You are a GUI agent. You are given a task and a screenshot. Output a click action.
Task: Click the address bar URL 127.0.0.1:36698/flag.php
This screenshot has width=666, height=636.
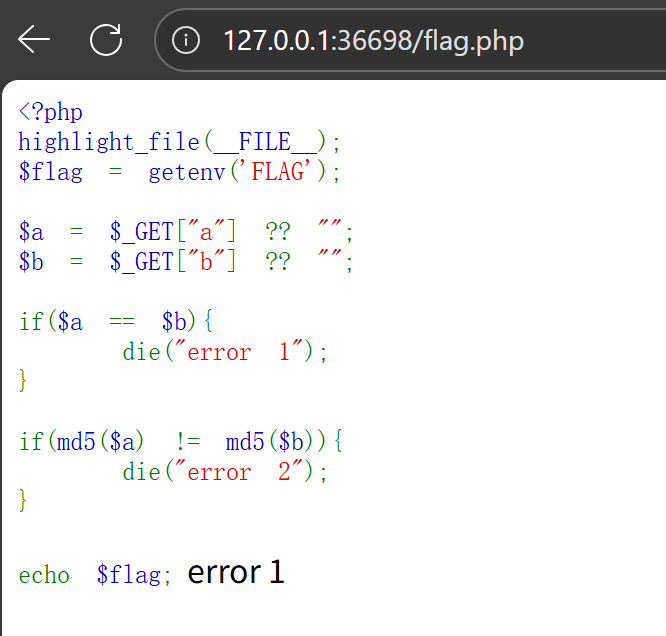pos(373,40)
